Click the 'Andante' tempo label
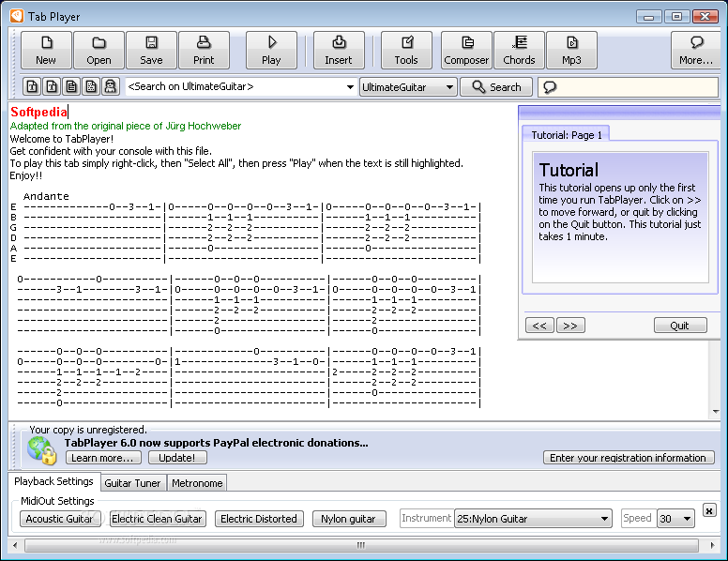Viewport: 728px width, 561px height. 46,196
